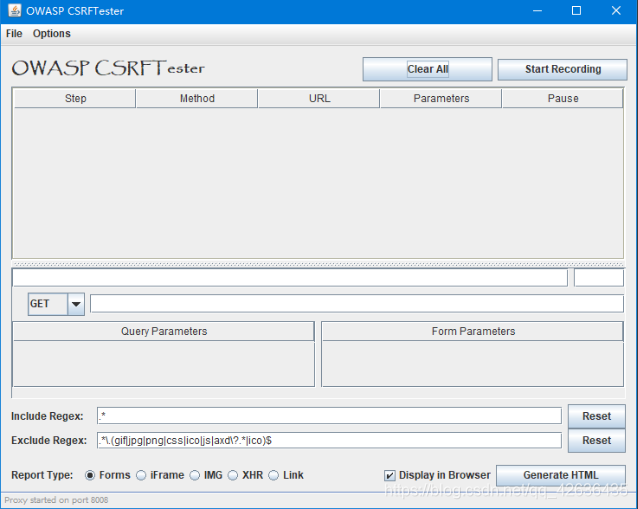Click the Clear All button
The height and width of the screenshot is (509, 638).
[x=427, y=69]
